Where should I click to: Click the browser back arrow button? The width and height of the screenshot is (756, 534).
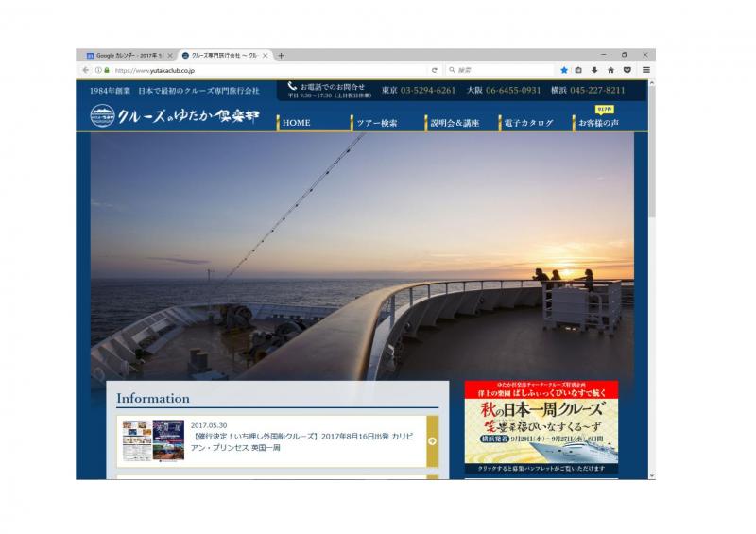(86, 70)
